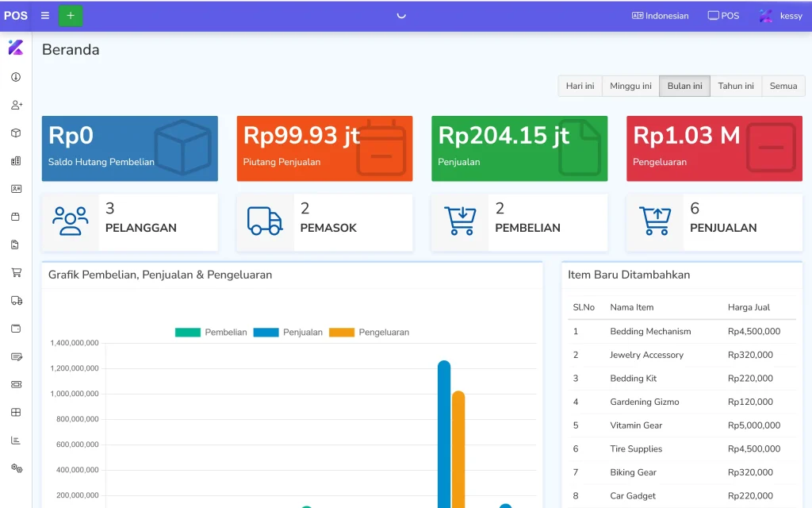Viewport: 812px width, 508px height.
Task: Click the buildings icon in sidebar
Action: click(x=16, y=160)
